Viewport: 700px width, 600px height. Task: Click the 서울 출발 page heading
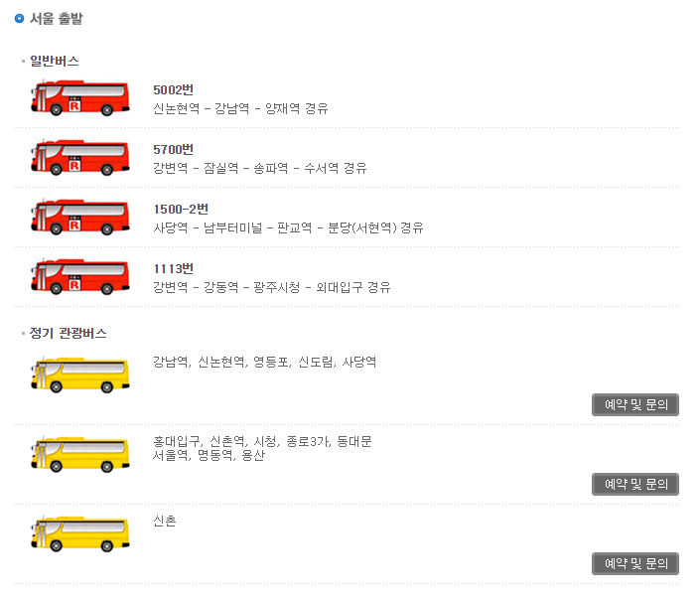(57, 18)
